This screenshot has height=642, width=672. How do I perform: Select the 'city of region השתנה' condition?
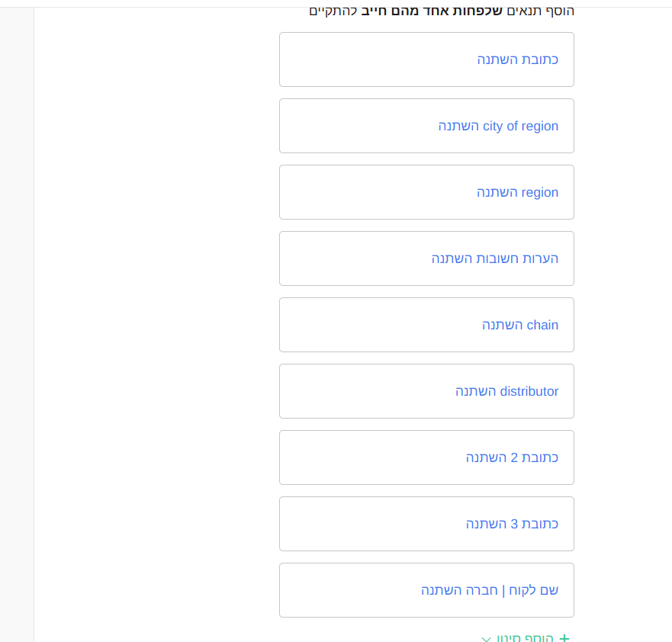click(x=498, y=126)
